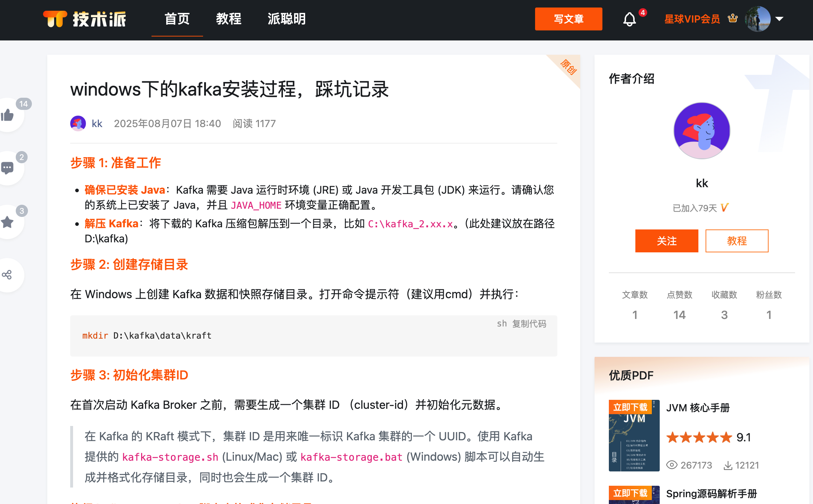Image resolution: width=813 pixels, height=504 pixels.
Task: Click the 星球VIP会员 link
Action: tap(692, 19)
